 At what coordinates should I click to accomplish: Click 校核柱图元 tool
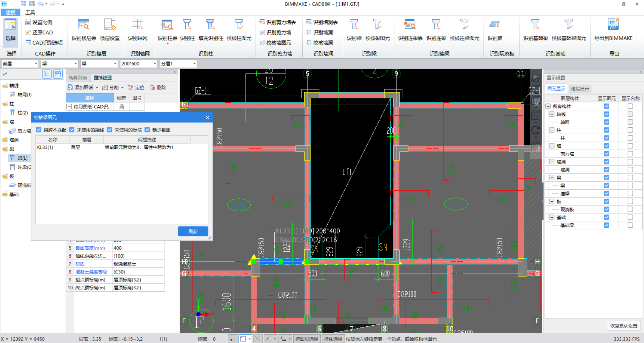[x=239, y=30]
